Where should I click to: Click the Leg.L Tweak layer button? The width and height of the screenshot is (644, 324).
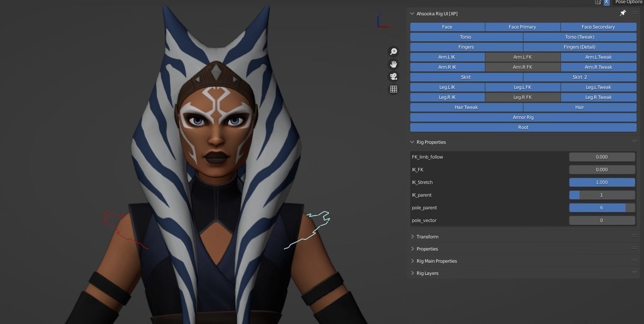(x=599, y=87)
